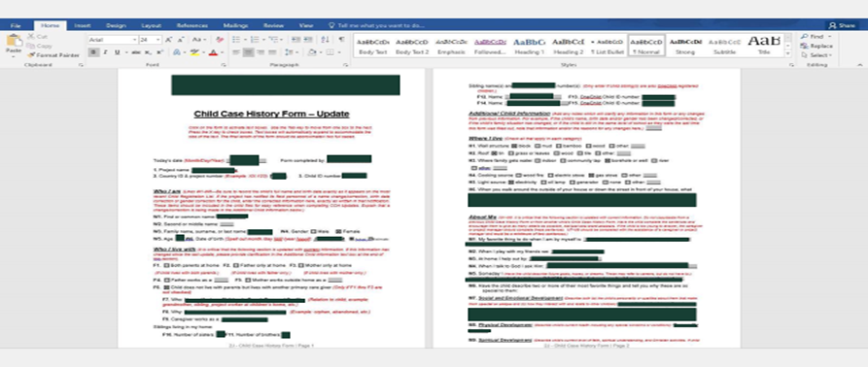The image size is (868, 367).
Task: Align text right
Action: [260, 52]
